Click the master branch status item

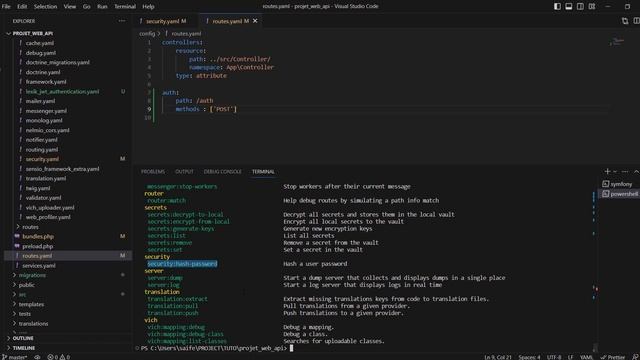coord(15,357)
